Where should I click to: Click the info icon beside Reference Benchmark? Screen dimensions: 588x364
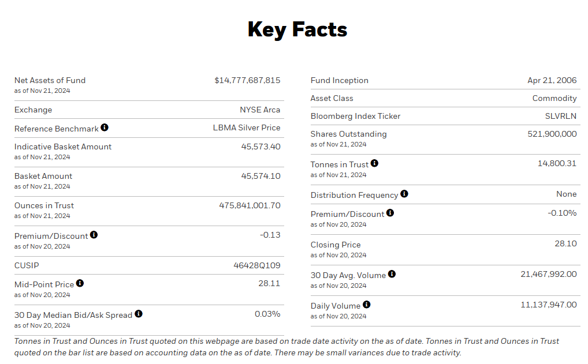[105, 127]
